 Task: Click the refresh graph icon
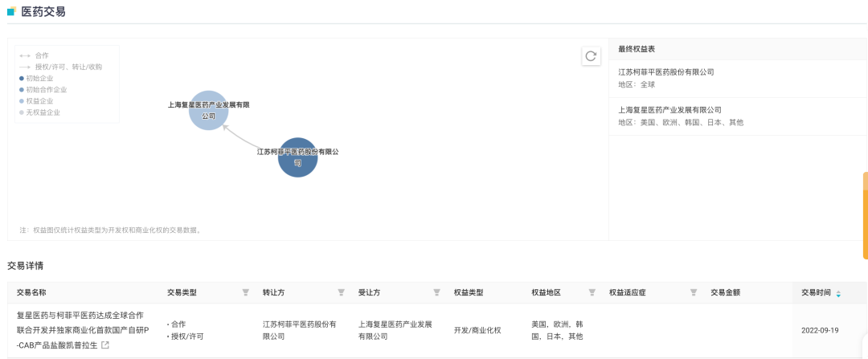click(591, 56)
